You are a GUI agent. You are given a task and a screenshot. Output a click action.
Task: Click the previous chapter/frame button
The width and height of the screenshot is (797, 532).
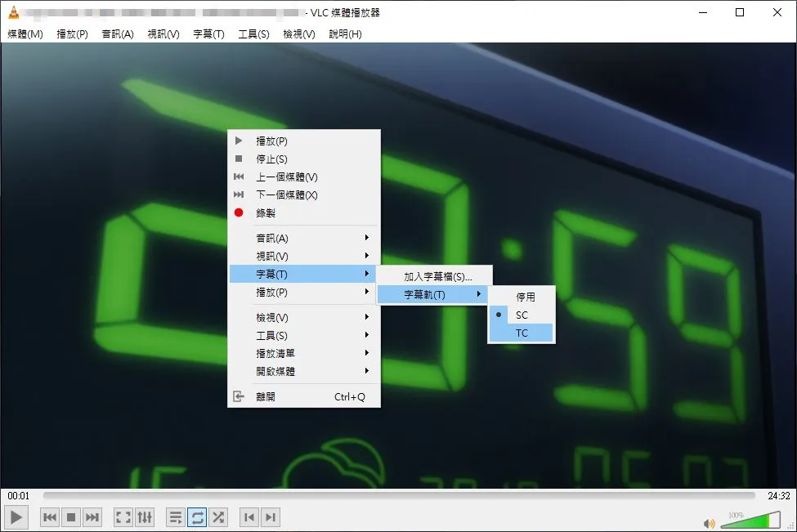coord(249,517)
